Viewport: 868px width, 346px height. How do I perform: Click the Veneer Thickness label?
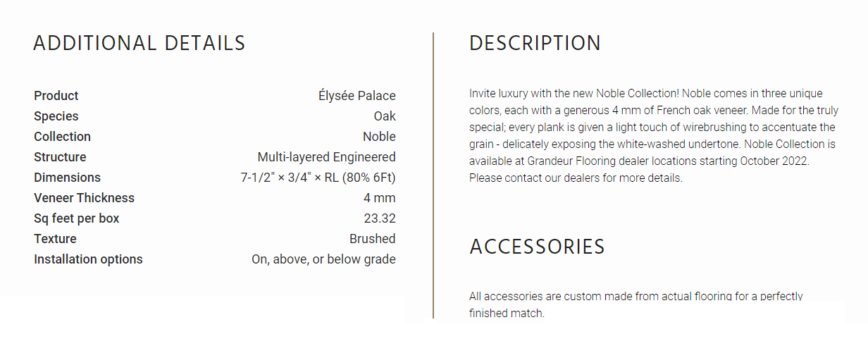(84, 198)
